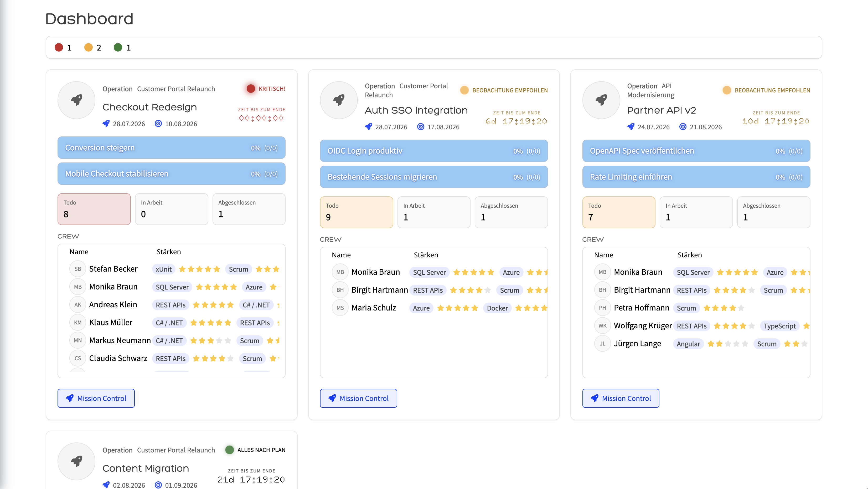Click the MS avatar of Maria Schulz
868x489 pixels.
(340, 308)
